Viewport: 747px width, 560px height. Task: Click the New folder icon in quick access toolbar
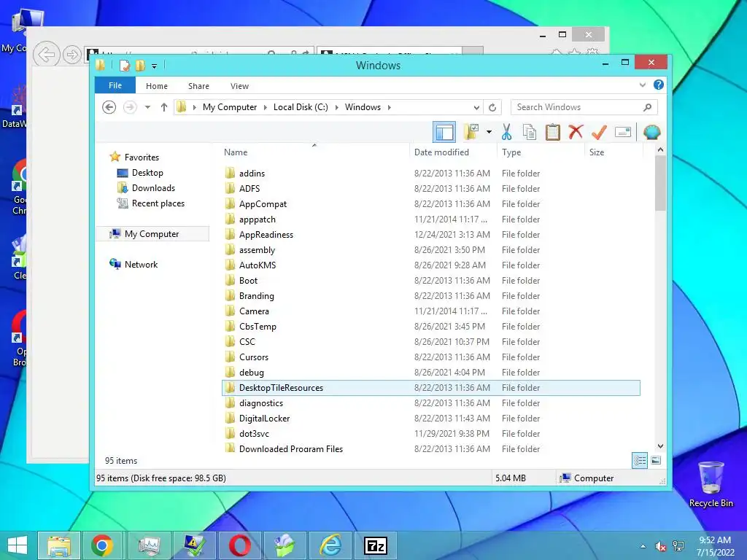tap(140, 66)
